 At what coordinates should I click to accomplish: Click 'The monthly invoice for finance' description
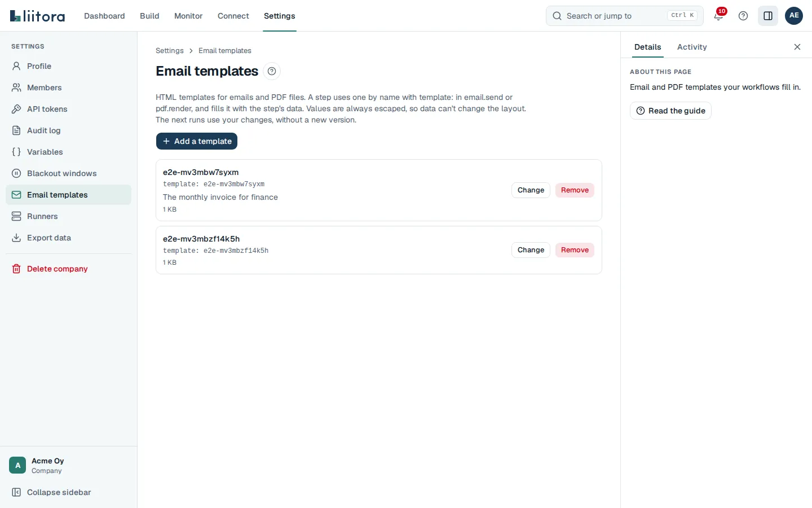coord(220,197)
